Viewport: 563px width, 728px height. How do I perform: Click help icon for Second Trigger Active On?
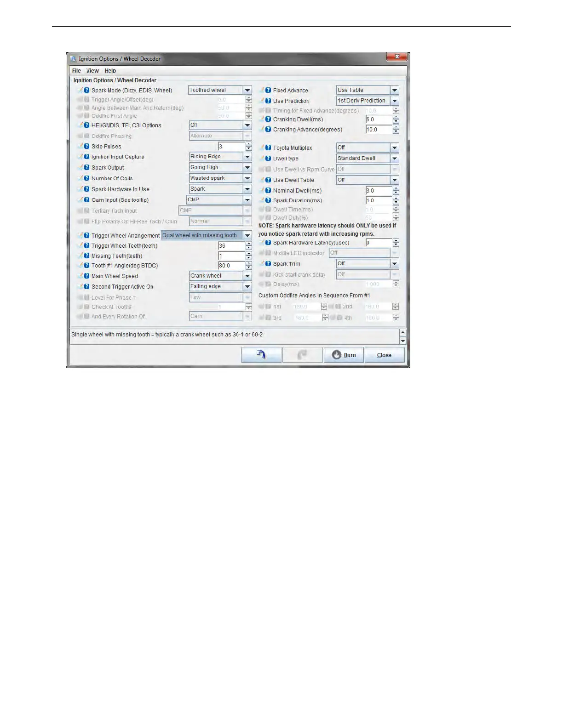click(x=86, y=287)
